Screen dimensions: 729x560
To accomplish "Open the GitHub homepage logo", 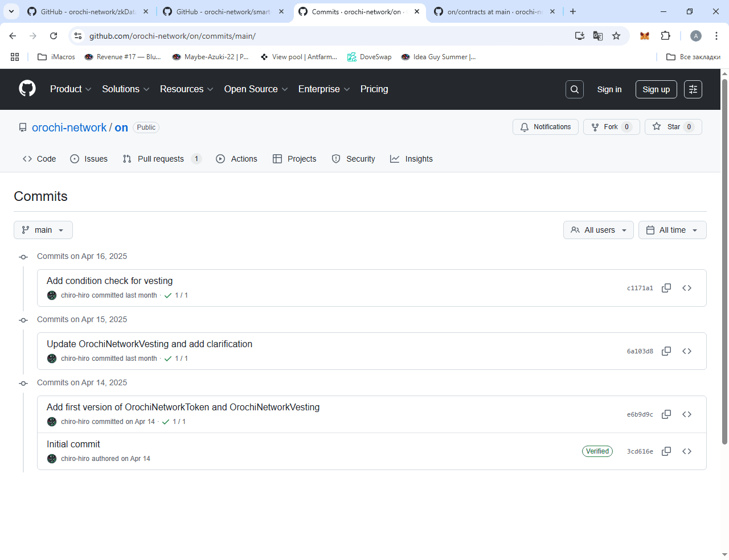I will (x=27, y=89).
